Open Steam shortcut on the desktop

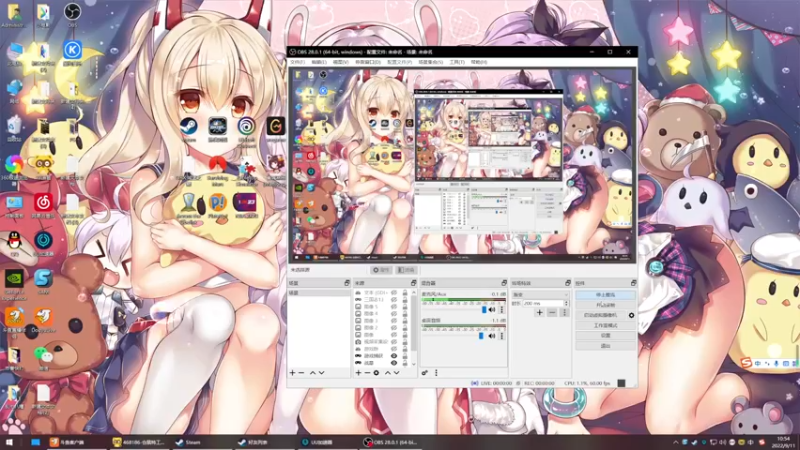click(x=188, y=129)
